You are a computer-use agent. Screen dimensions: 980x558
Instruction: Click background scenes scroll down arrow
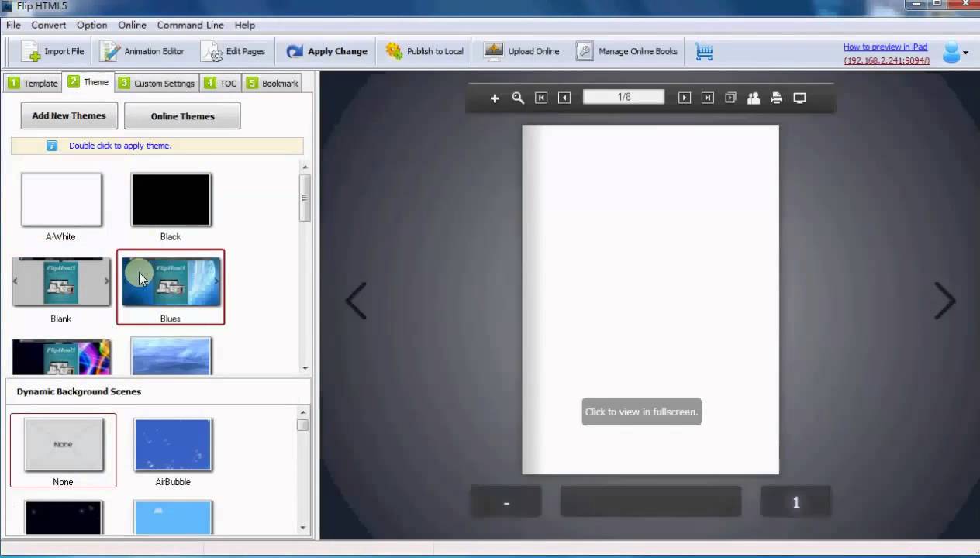pyautogui.click(x=303, y=528)
